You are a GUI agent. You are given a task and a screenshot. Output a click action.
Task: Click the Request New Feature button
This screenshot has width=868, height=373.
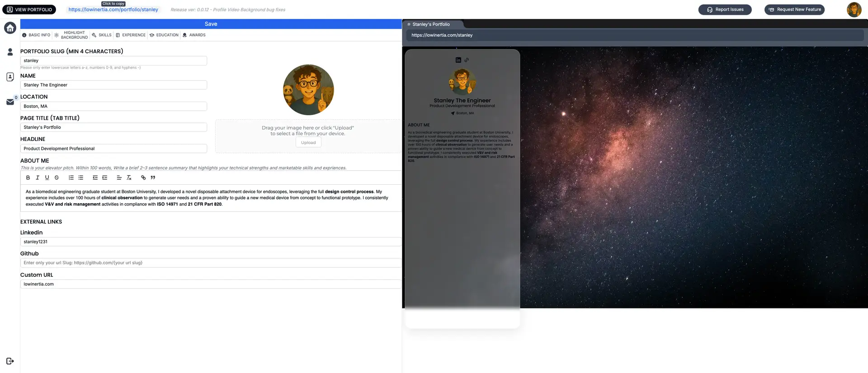[x=794, y=9]
